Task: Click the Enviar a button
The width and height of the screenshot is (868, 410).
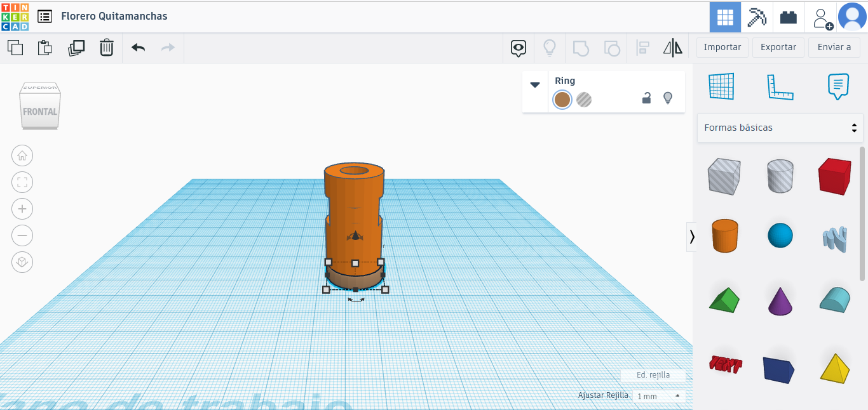Action: tap(834, 48)
